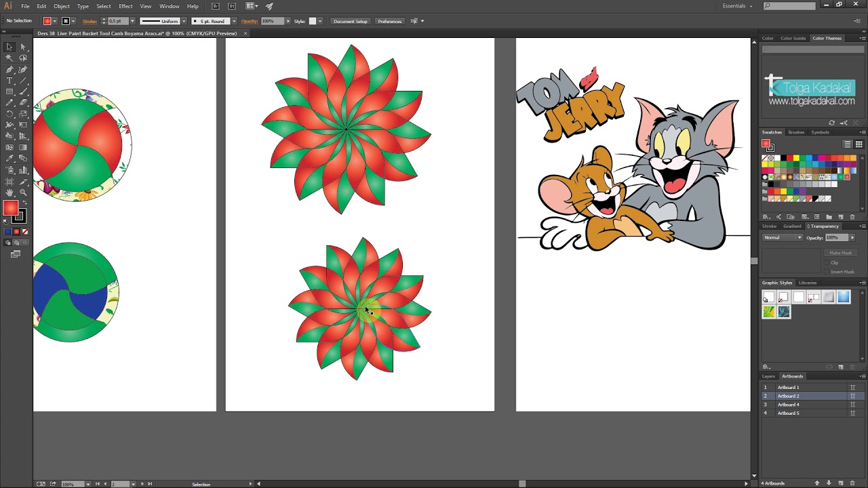Select the Zoom tool
The width and height of the screenshot is (868, 488).
pyautogui.click(x=22, y=192)
